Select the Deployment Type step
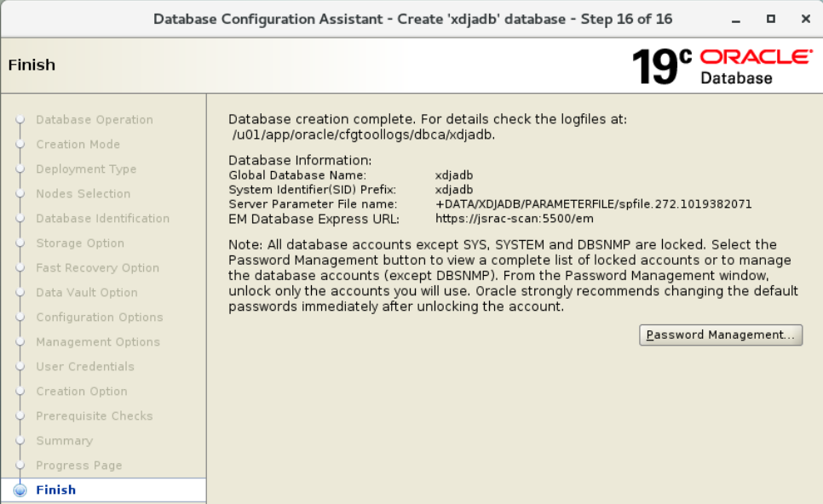 coord(86,169)
